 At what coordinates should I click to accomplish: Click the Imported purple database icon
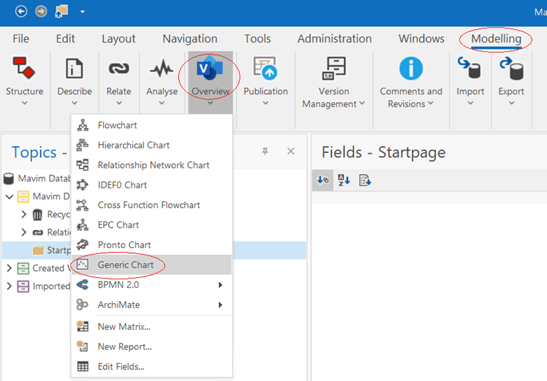pyautogui.click(x=23, y=286)
